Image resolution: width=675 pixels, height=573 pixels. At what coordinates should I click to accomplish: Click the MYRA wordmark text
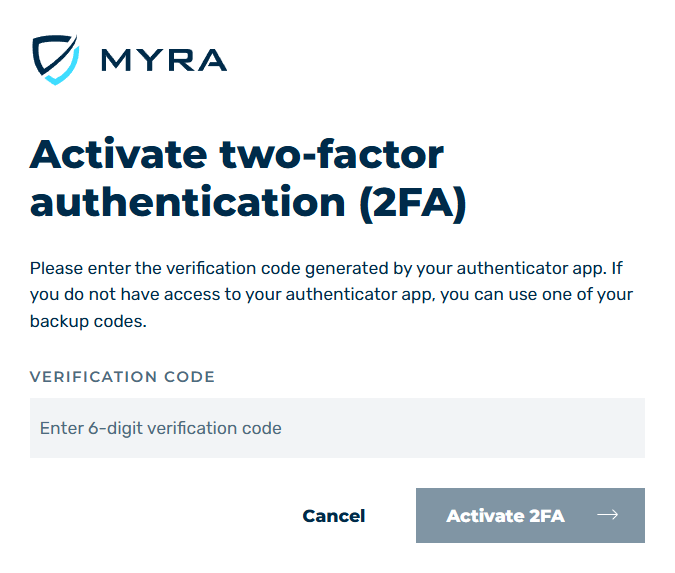(164, 60)
